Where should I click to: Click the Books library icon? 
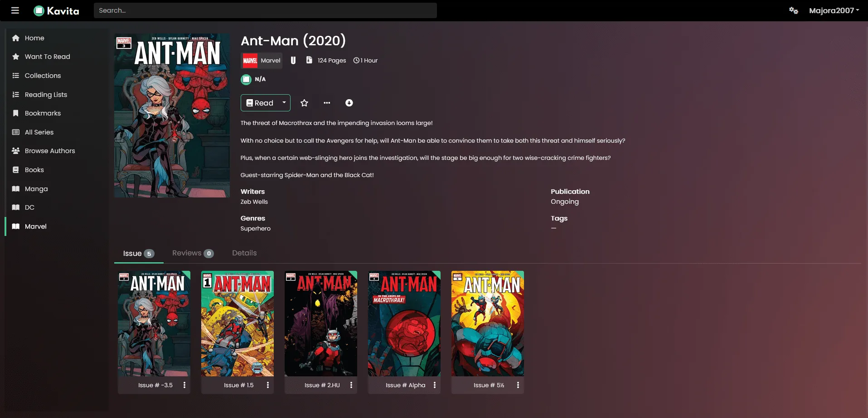point(16,170)
